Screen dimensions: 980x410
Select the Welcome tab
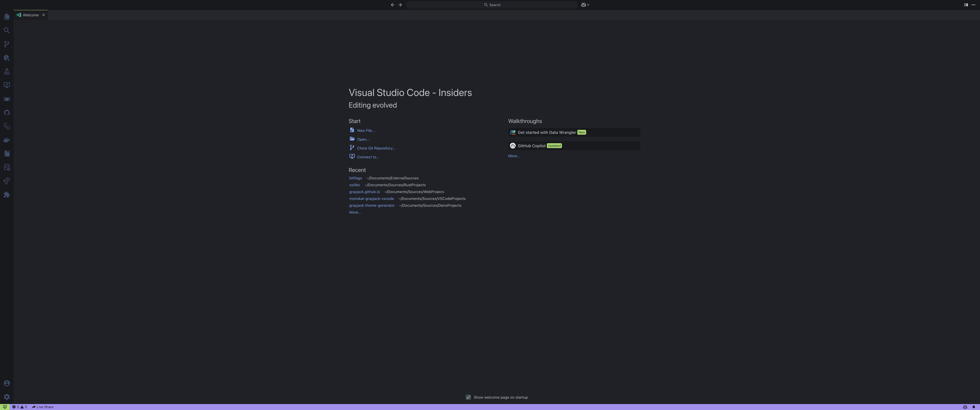point(30,15)
